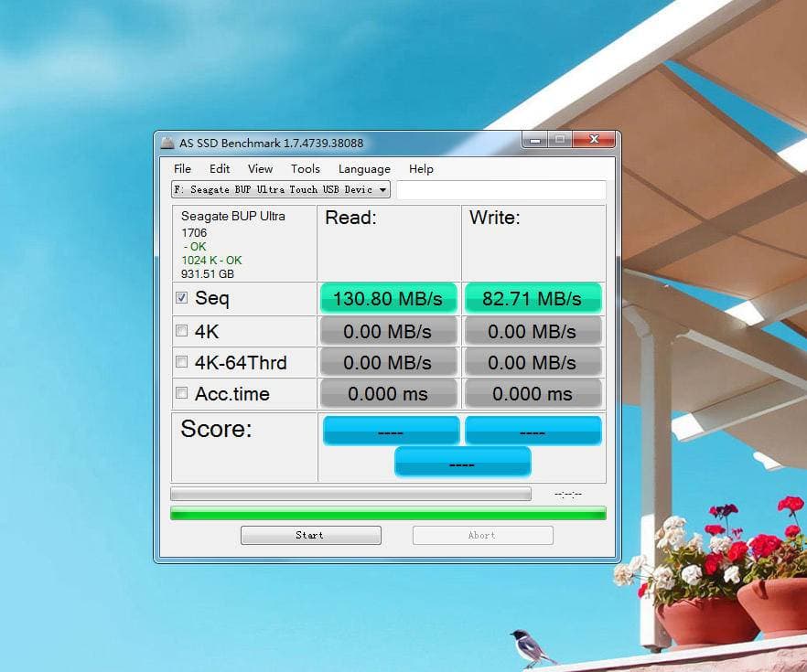This screenshot has height=672, width=807.
Task: Click the 4K write 0.00 MB/s value
Action: coord(533,331)
